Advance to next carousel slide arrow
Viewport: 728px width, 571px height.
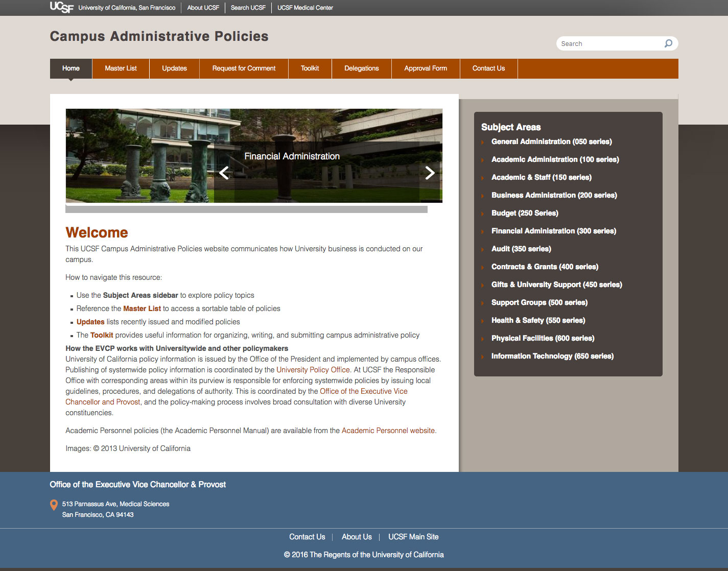click(430, 173)
